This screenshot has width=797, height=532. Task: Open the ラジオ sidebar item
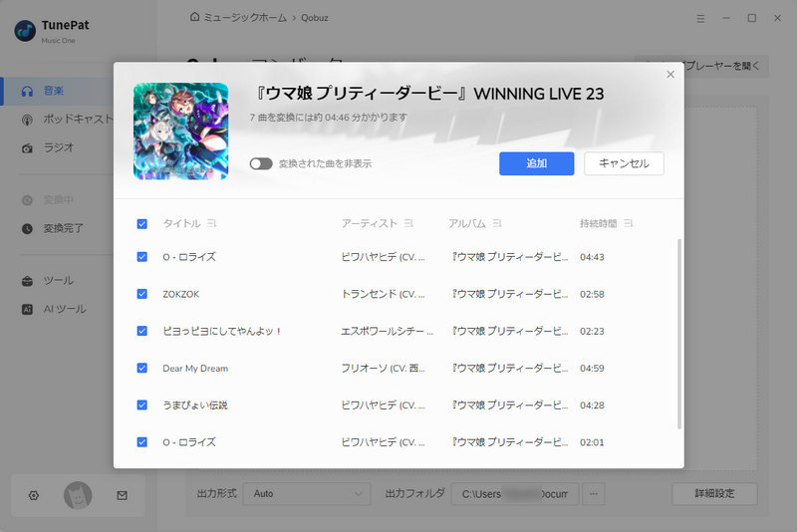coord(57,147)
